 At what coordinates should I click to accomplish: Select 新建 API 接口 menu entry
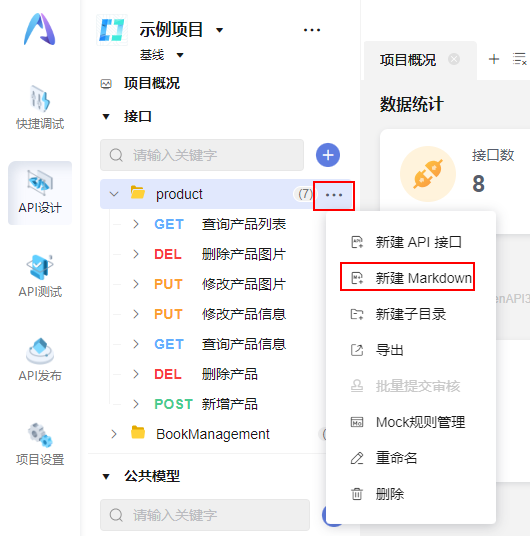pos(407,242)
